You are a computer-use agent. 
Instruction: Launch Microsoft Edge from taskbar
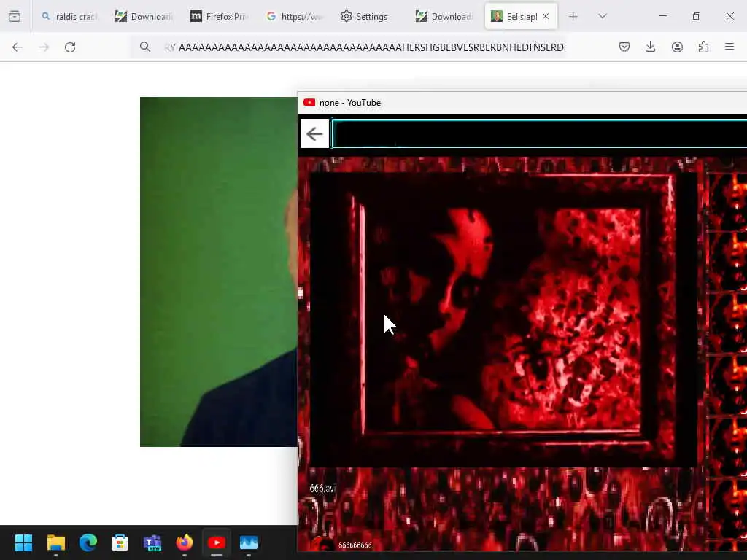(88, 542)
